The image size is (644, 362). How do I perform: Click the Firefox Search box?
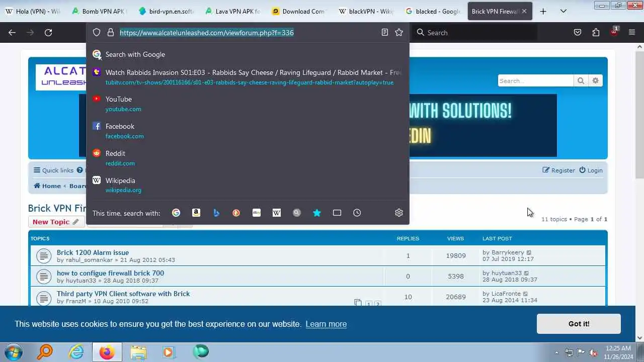click(475, 33)
